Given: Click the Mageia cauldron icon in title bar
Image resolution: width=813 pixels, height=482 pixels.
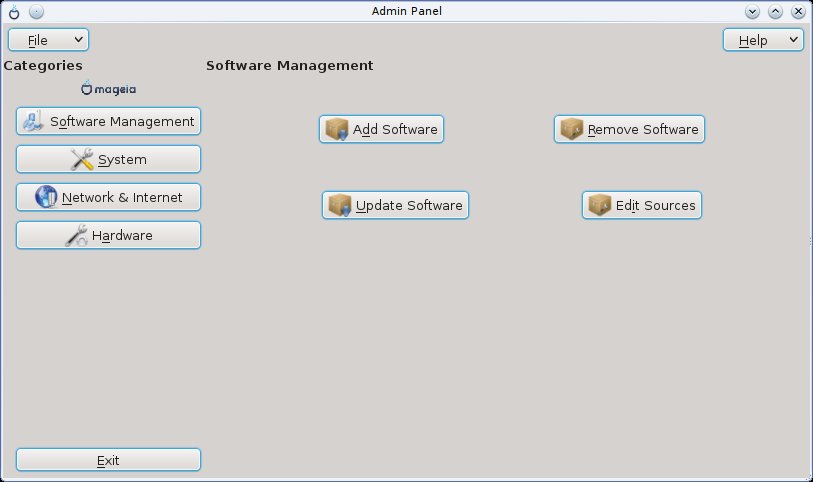Looking at the screenshot, I should coord(14,12).
